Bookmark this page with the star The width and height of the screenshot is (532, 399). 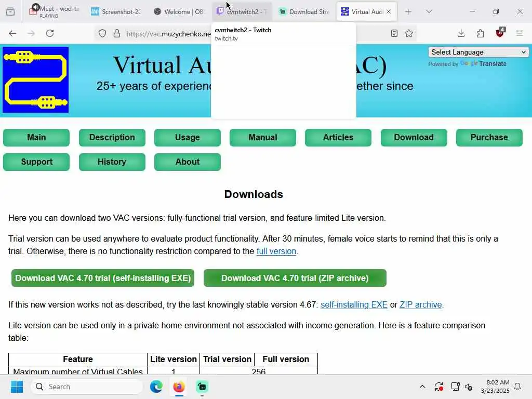click(x=409, y=33)
